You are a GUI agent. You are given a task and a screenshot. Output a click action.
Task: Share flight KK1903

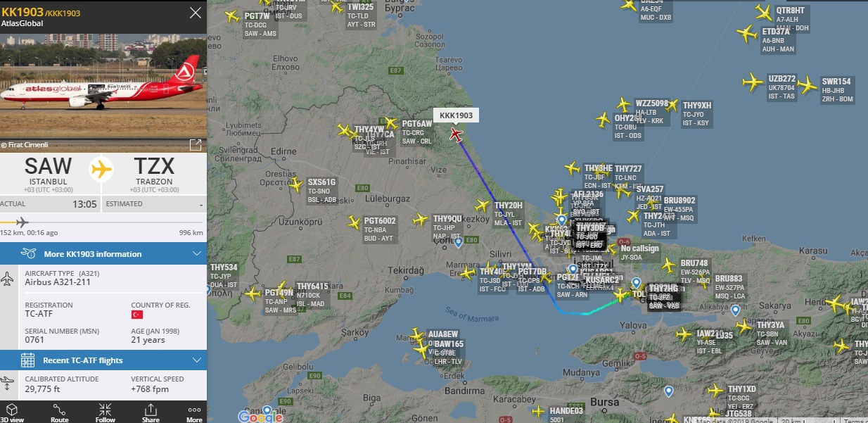tap(151, 412)
